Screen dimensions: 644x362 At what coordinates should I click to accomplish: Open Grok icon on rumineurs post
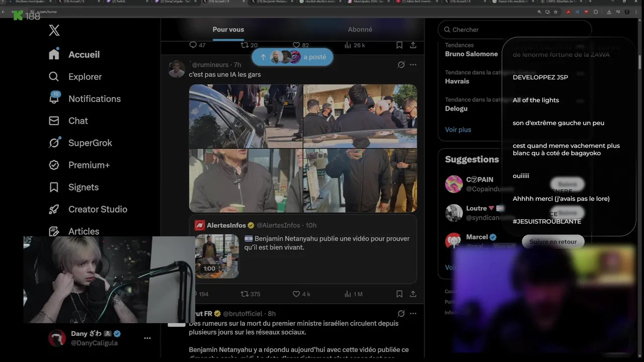pos(401,64)
